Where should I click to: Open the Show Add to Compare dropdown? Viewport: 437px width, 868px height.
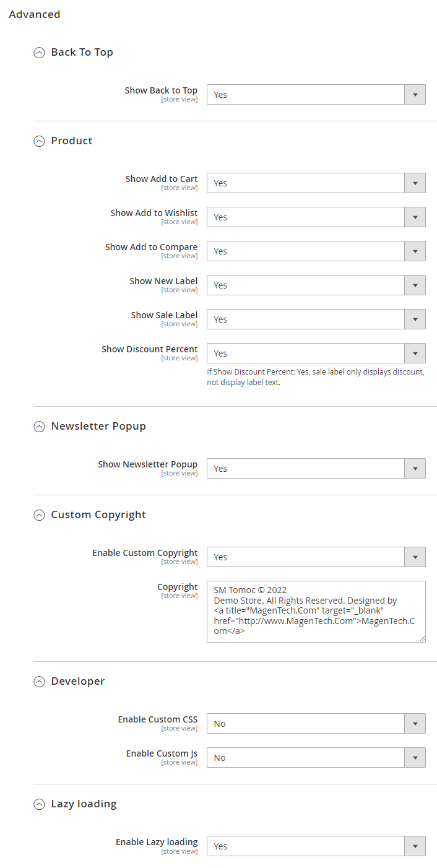pyautogui.click(x=316, y=251)
